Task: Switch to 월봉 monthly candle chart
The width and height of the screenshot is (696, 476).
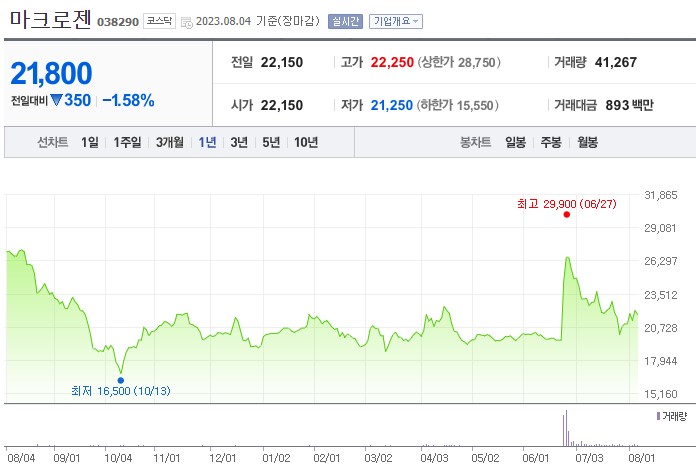Action: 587,142
